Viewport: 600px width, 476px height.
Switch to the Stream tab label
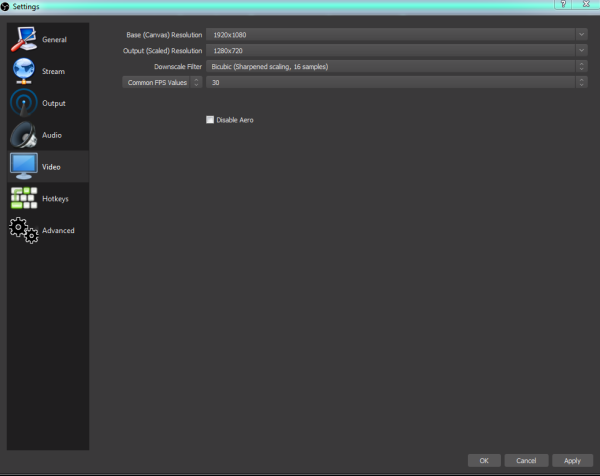coord(53,71)
